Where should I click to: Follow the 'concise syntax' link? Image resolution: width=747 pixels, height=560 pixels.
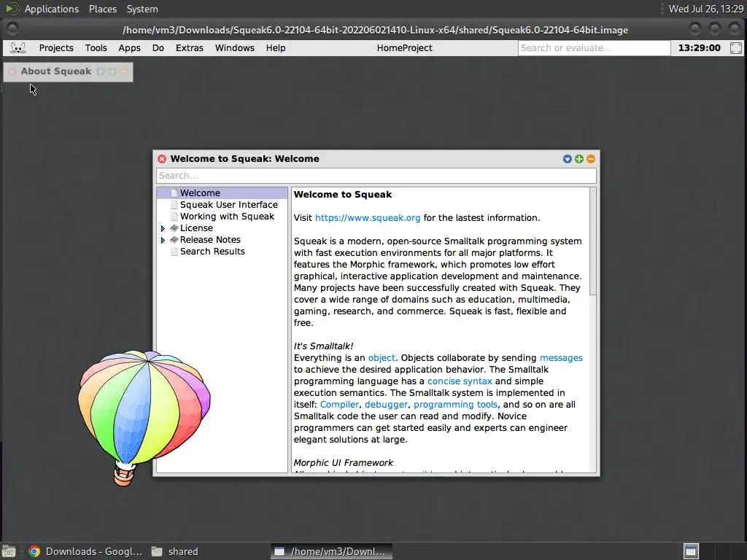point(460,381)
